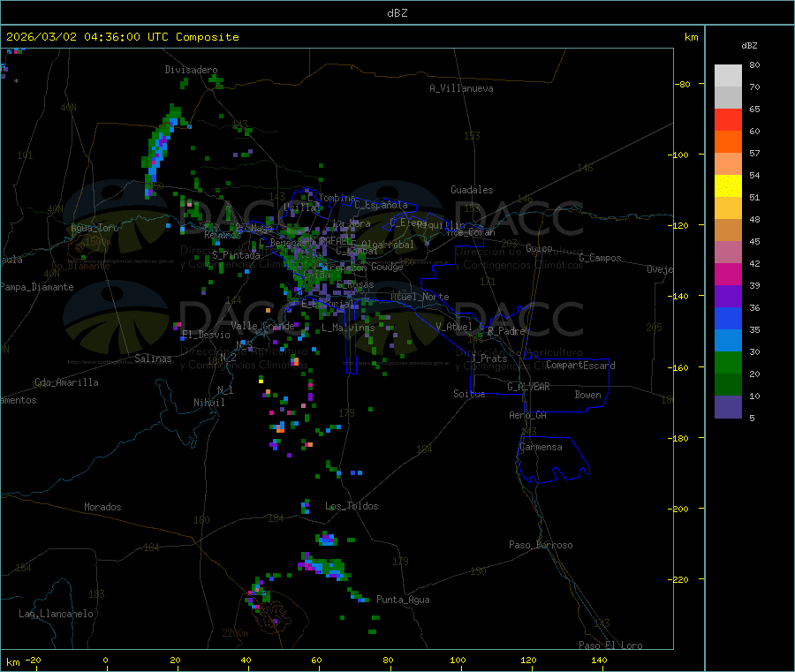Click the Los_Toldos label
This screenshot has width=795, height=672.
click(x=352, y=506)
